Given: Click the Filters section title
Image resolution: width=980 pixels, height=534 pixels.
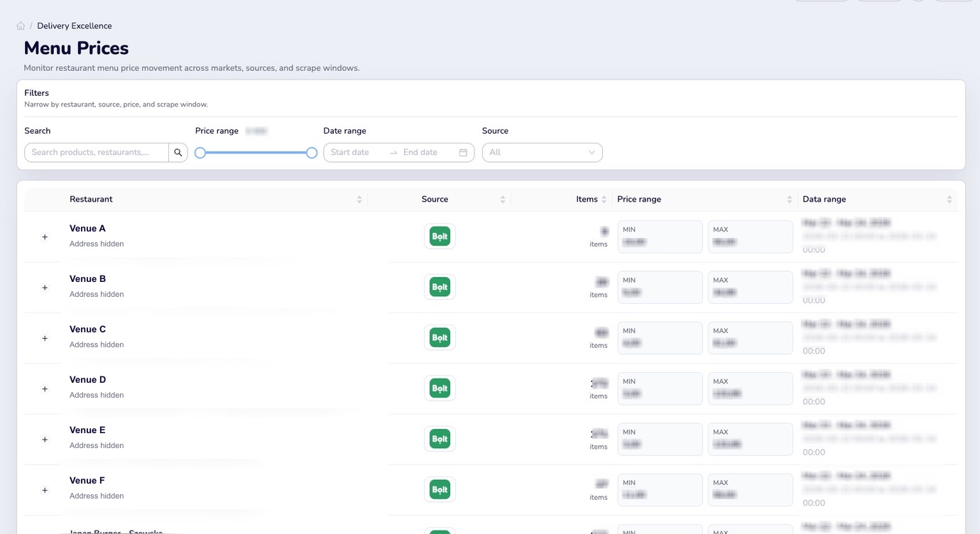Looking at the screenshot, I should (36, 93).
